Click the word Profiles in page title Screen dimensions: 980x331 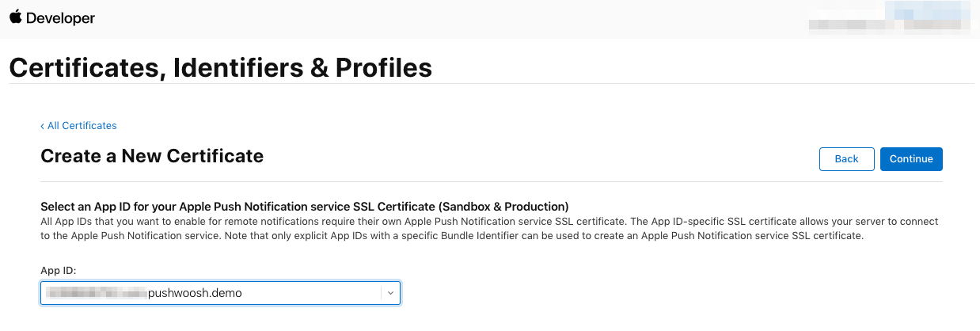pos(383,68)
